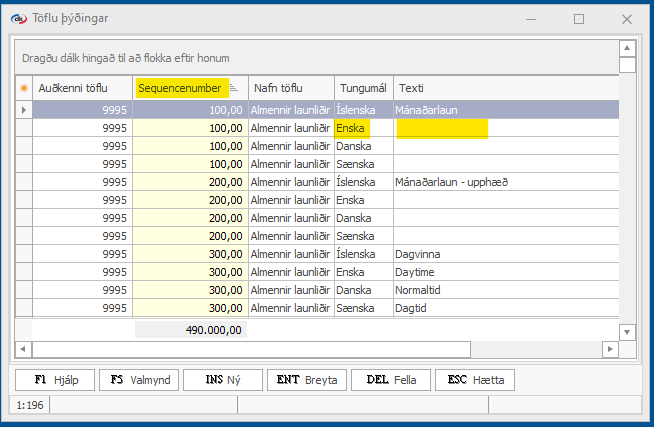Create new entry with INS Ný

coord(223,380)
